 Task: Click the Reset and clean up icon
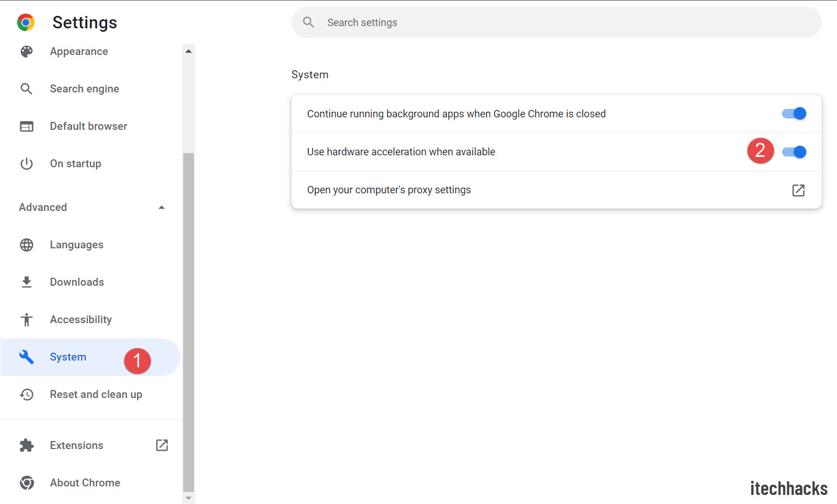[27, 395]
